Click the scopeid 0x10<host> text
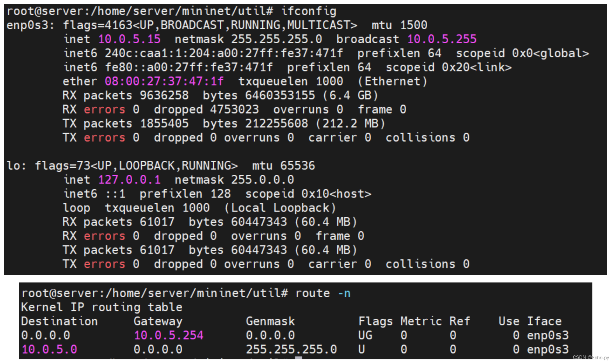This screenshot has height=364, width=615. tap(308, 194)
